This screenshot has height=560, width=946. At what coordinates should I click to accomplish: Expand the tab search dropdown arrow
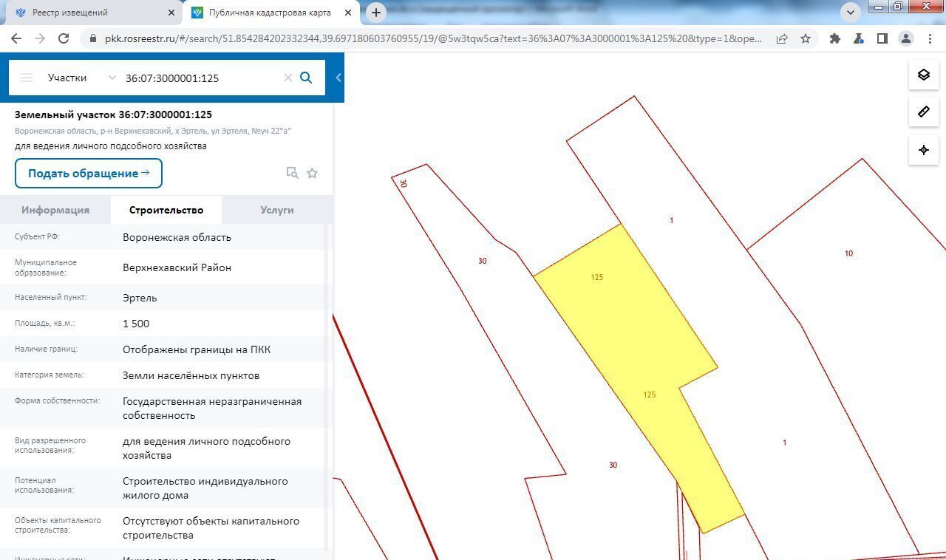point(850,13)
